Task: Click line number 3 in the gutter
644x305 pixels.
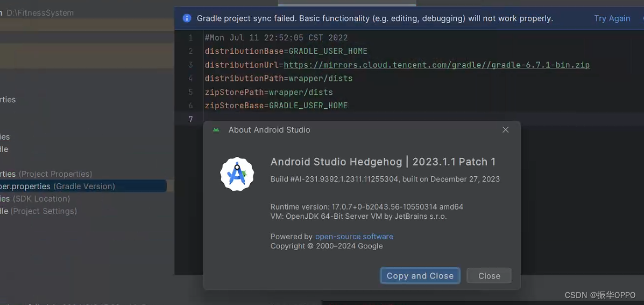Action: pos(190,65)
